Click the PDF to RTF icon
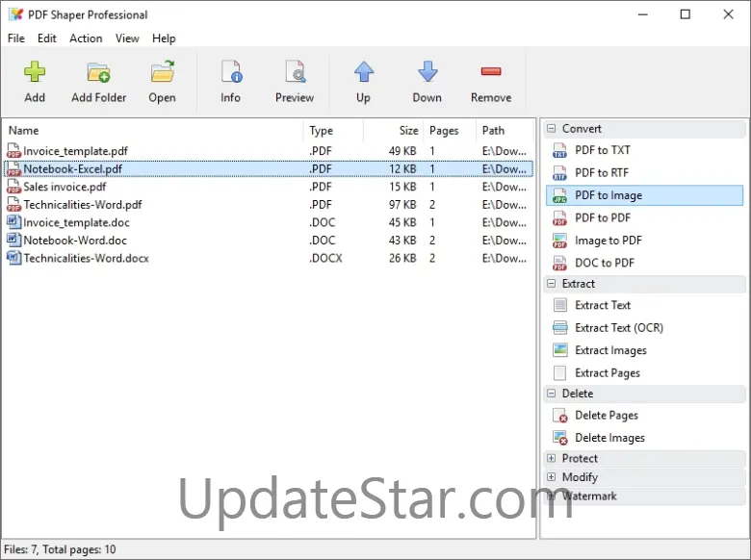 point(559,173)
